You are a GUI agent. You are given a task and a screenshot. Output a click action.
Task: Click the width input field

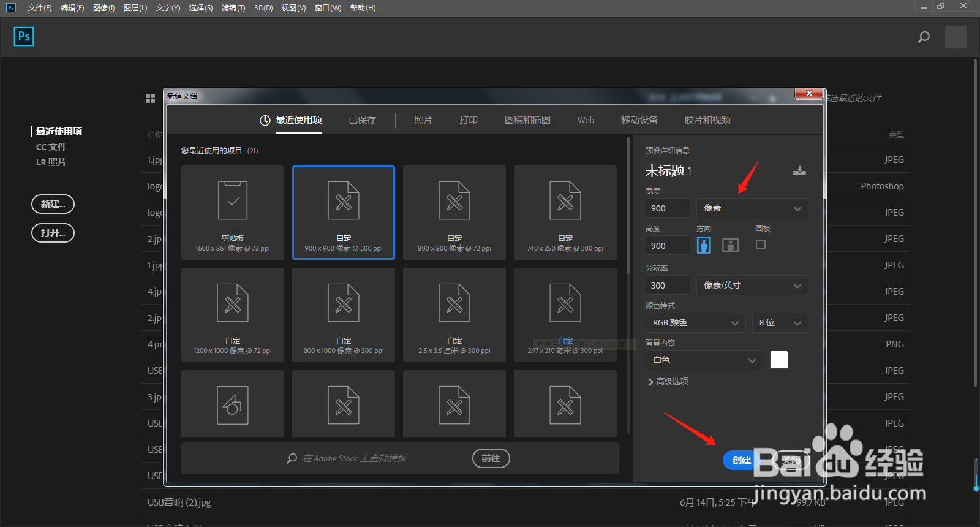point(668,208)
